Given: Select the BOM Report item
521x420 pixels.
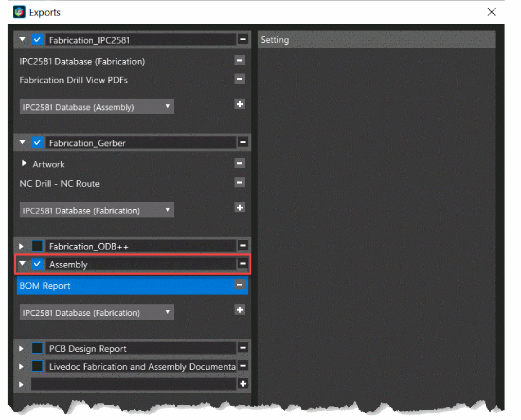Looking at the screenshot, I should (132, 285).
